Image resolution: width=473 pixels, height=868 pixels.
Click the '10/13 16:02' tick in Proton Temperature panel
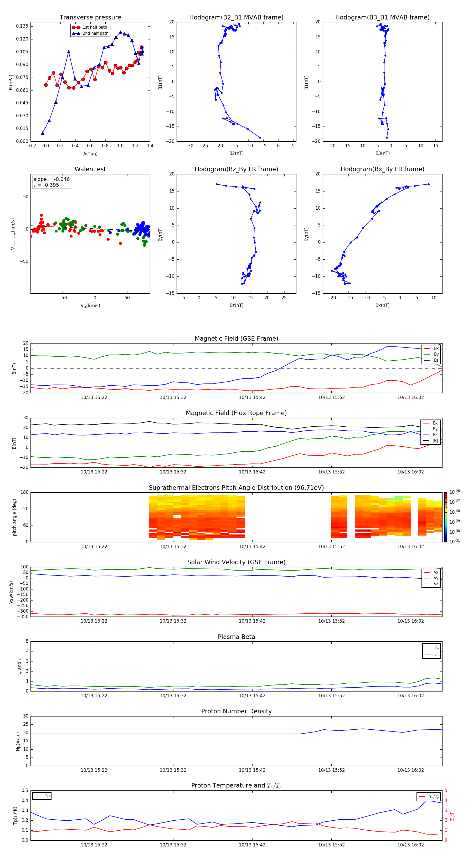click(x=411, y=845)
